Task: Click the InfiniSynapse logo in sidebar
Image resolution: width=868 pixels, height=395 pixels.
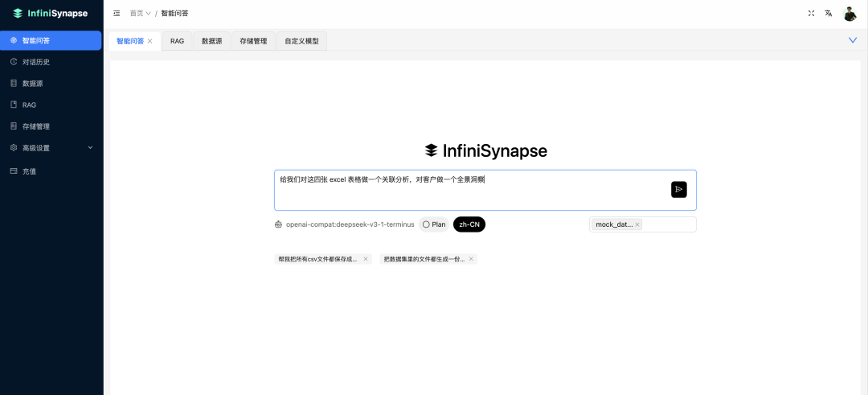Action: 51,14
